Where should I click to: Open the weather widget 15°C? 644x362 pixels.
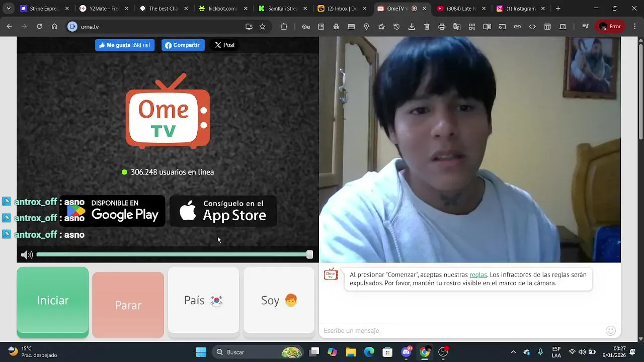click(x=33, y=352)
